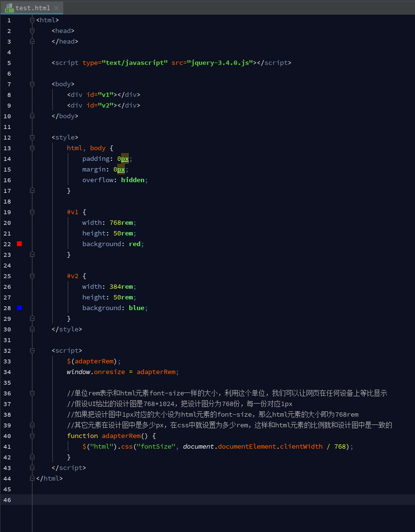Select the test.html editor tab
This screenshot has width=415, height=532.
point(32,8)
